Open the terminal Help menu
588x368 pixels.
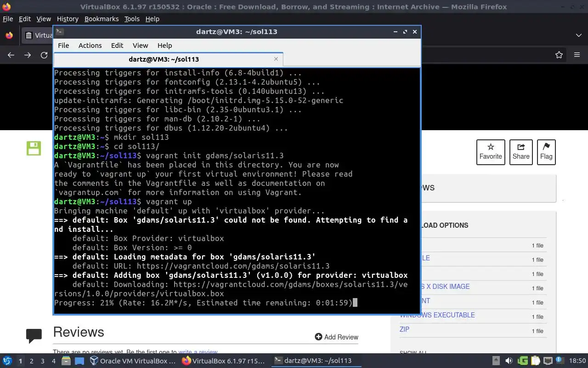point(164,45)
